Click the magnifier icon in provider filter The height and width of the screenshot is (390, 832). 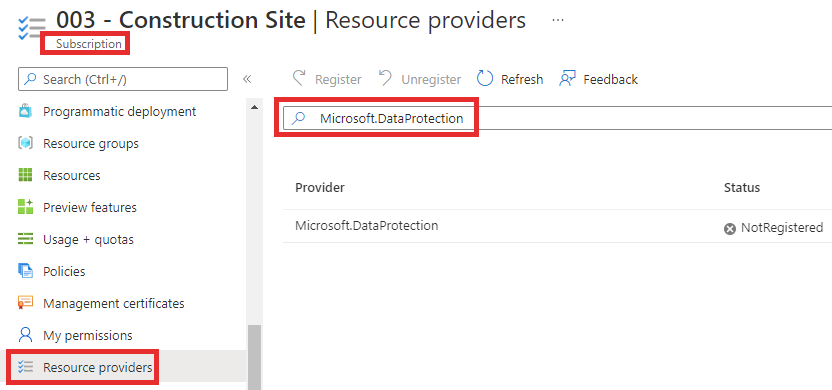click(299, 118)
